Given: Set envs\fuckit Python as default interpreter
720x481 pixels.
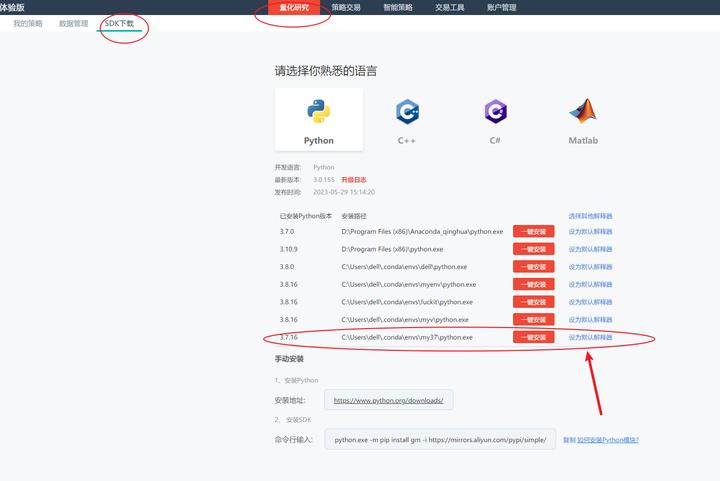Looking at the screenshot, I should click(x=591, y=302).
